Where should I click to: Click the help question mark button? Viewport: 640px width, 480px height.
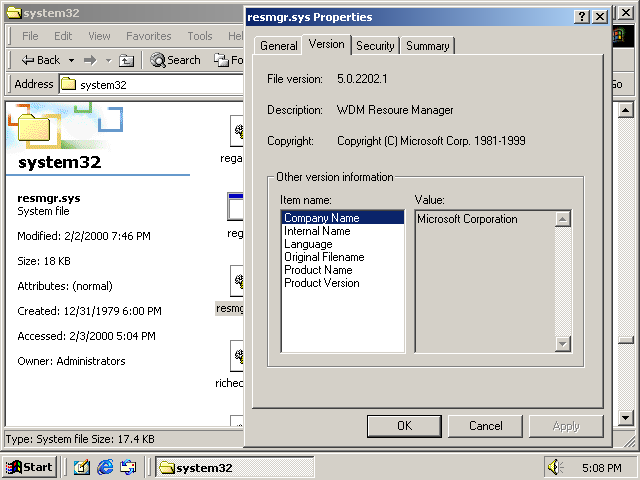[x=582, y=17]
